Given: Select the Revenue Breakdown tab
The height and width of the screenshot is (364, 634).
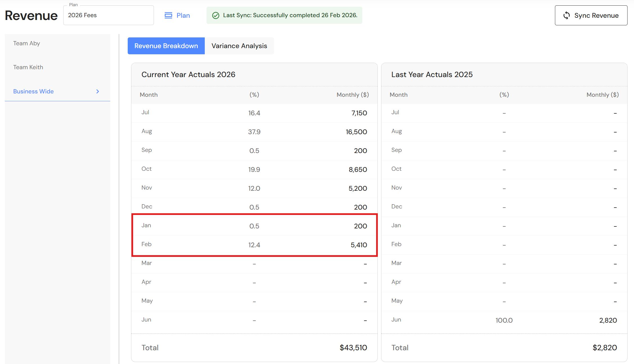Looking at the screenshot, I should 166,46.
